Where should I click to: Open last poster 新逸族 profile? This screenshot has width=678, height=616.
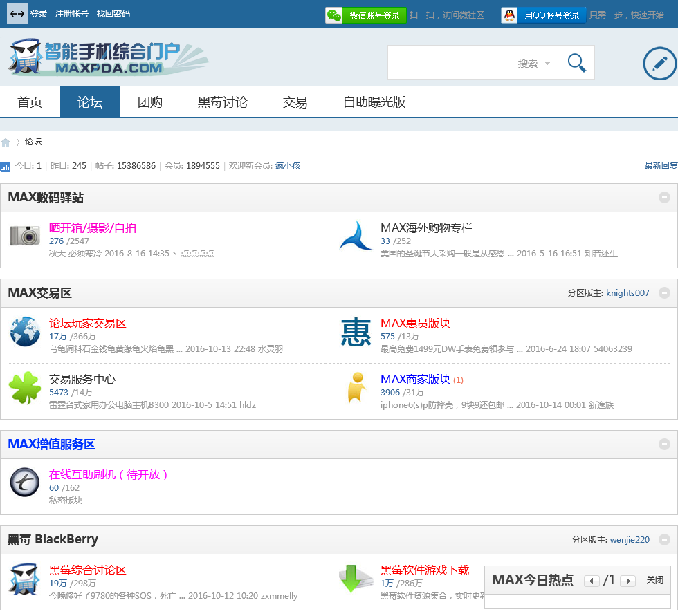click(x=601, y=405)
